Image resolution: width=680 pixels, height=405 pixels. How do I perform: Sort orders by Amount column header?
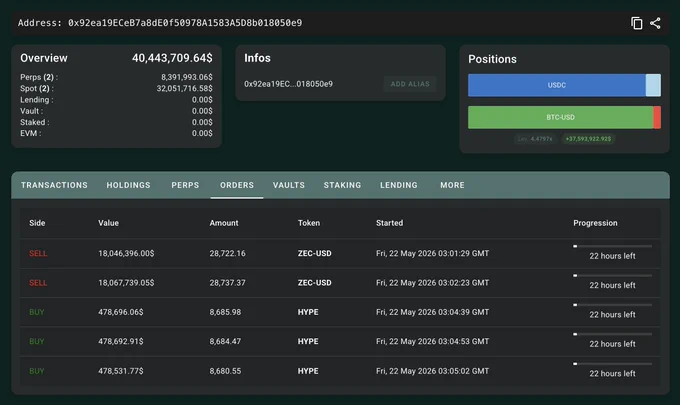coord(224,223)
